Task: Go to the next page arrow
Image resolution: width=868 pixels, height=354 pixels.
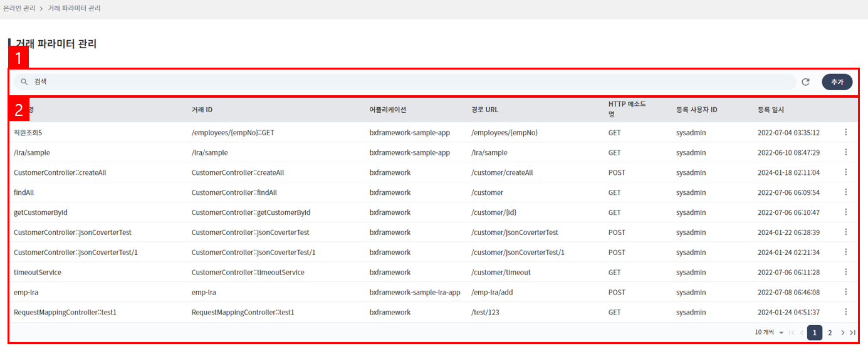Action: coord(843,333)
